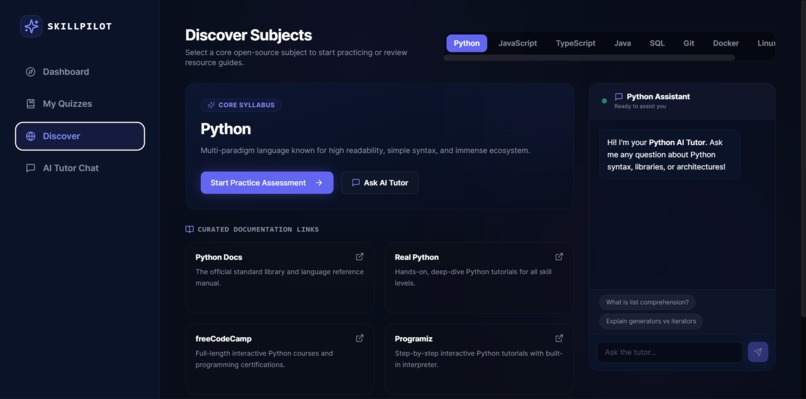Click the horizontal scrollbar under subject tabs
The image size is (806, 399).
[589, 58]
